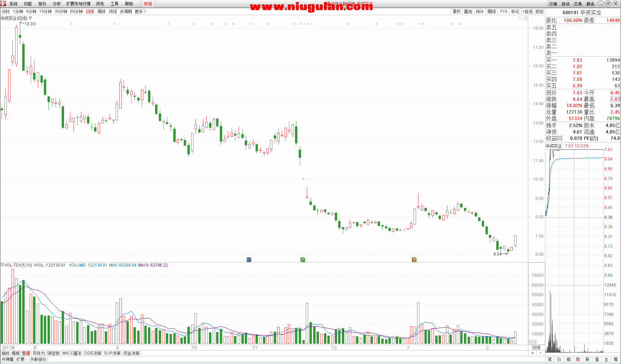Open the 分析 menu
This screenshot has width=621, height=364.
(x=57, y=4)
